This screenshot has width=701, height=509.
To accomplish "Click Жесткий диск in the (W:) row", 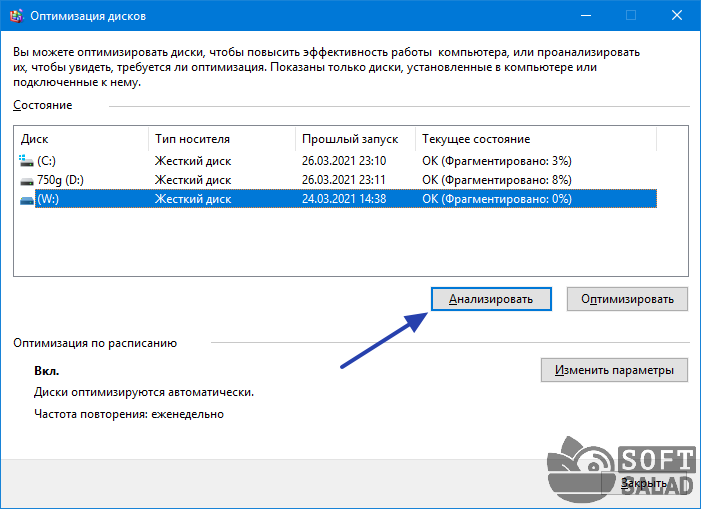I will [193, 199].
